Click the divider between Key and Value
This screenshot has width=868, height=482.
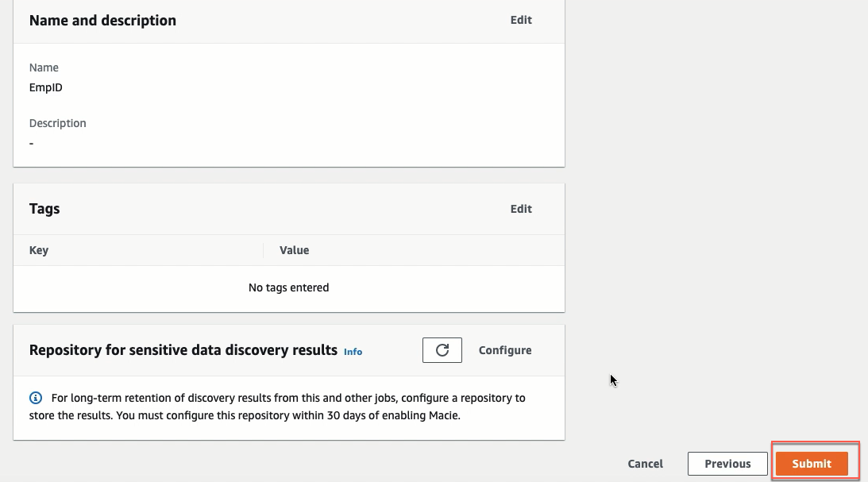(x=264, y=250)
